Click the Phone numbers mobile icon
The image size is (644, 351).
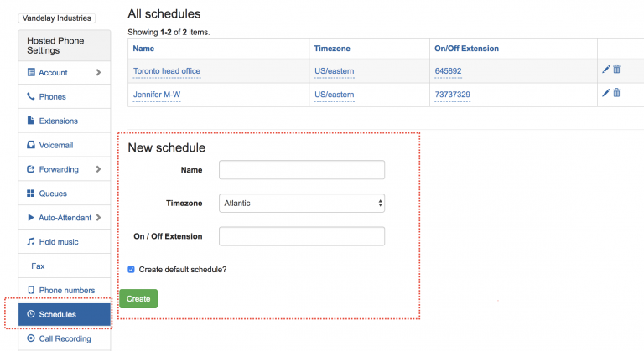point(31,290)
